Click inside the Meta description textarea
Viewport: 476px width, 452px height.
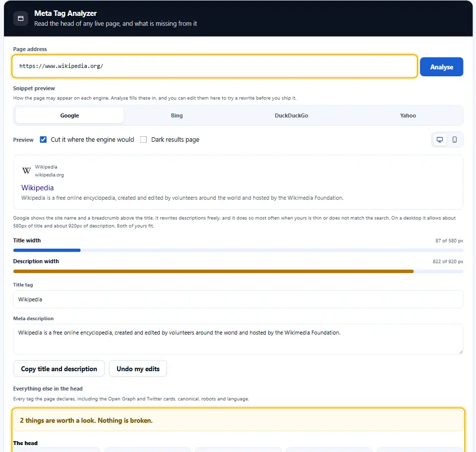tap(238, 339)
